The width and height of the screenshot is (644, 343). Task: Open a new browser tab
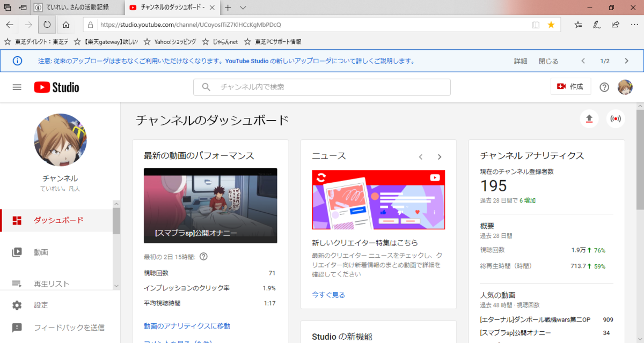tap(228, 8)
